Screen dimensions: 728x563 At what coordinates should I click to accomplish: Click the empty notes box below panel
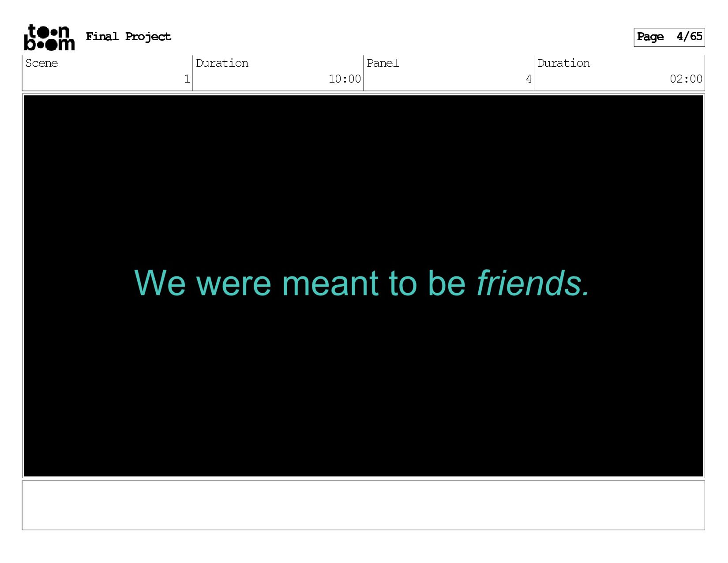click(363, 505)
